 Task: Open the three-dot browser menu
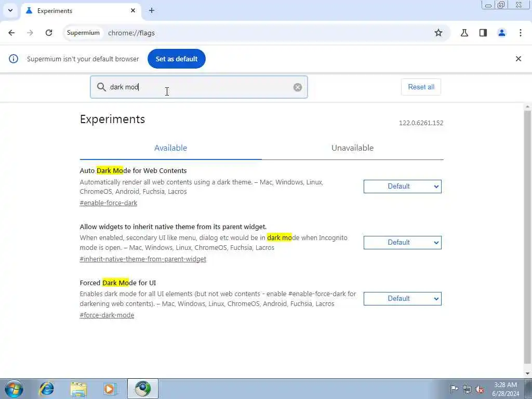[521, 33]
